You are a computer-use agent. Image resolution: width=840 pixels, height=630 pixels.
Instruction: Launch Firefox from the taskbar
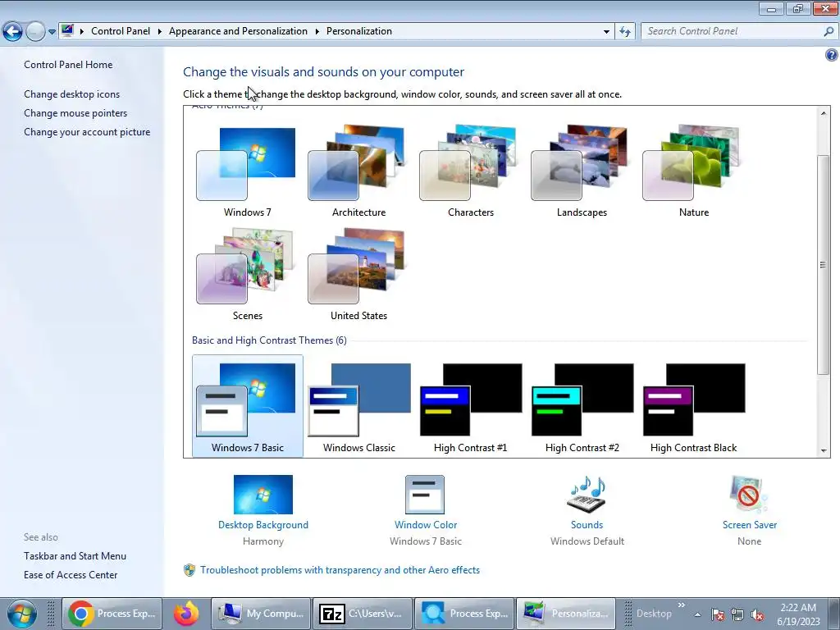[186, 614]
